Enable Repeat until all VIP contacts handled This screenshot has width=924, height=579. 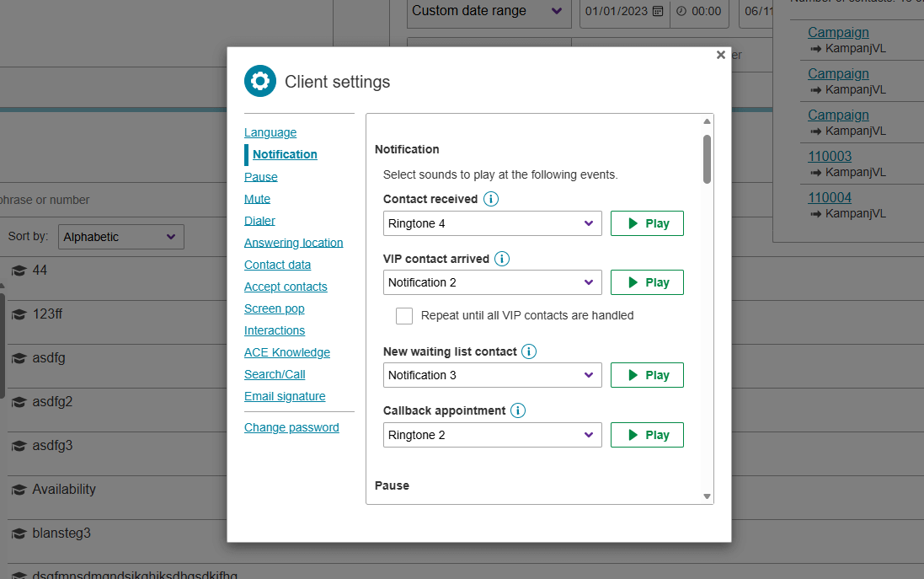click(404, 316)
